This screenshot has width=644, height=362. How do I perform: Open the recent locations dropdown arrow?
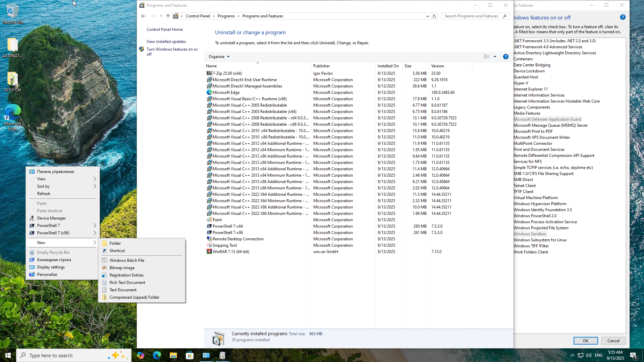point(161,16)
